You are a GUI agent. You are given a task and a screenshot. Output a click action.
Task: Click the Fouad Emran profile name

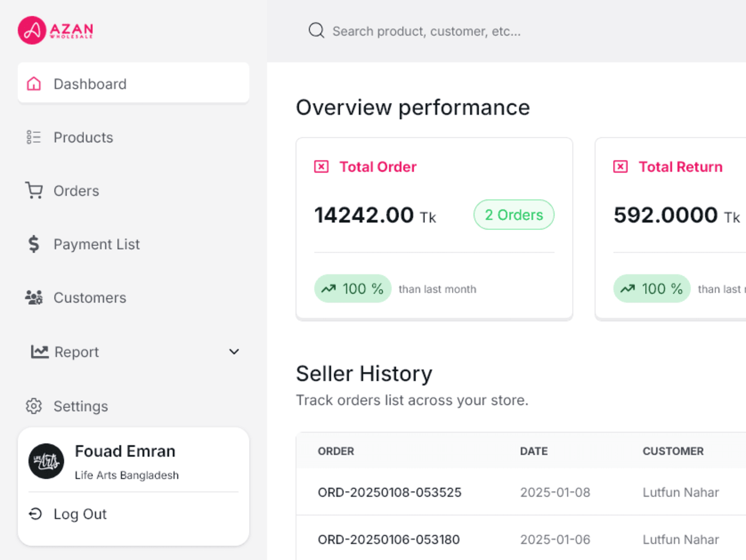(125, 451)
